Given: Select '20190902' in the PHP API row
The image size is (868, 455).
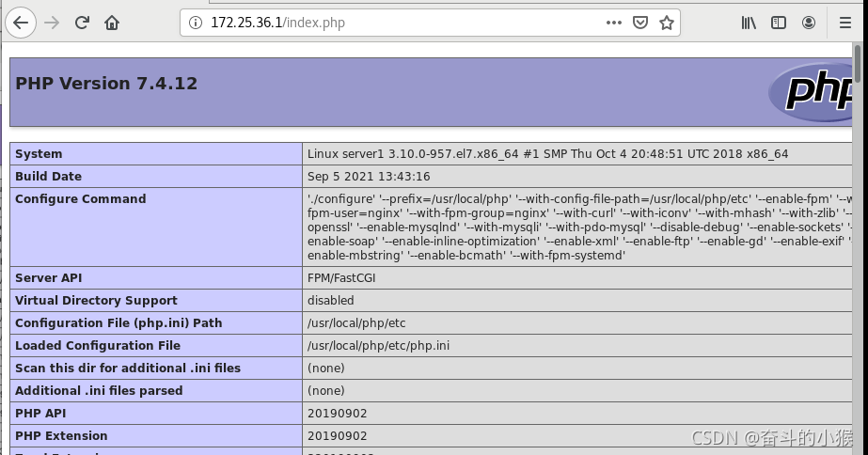Looking at the screenshot, I should coord(337,414).
